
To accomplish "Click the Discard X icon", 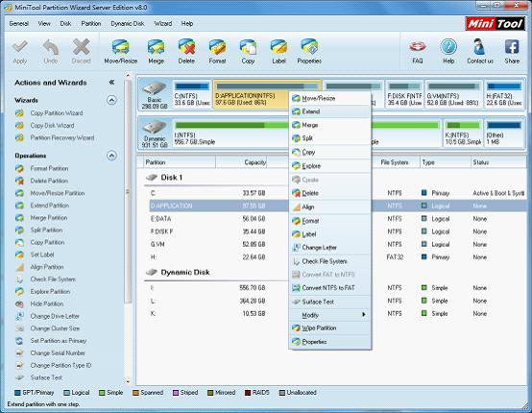I will 81,51.
